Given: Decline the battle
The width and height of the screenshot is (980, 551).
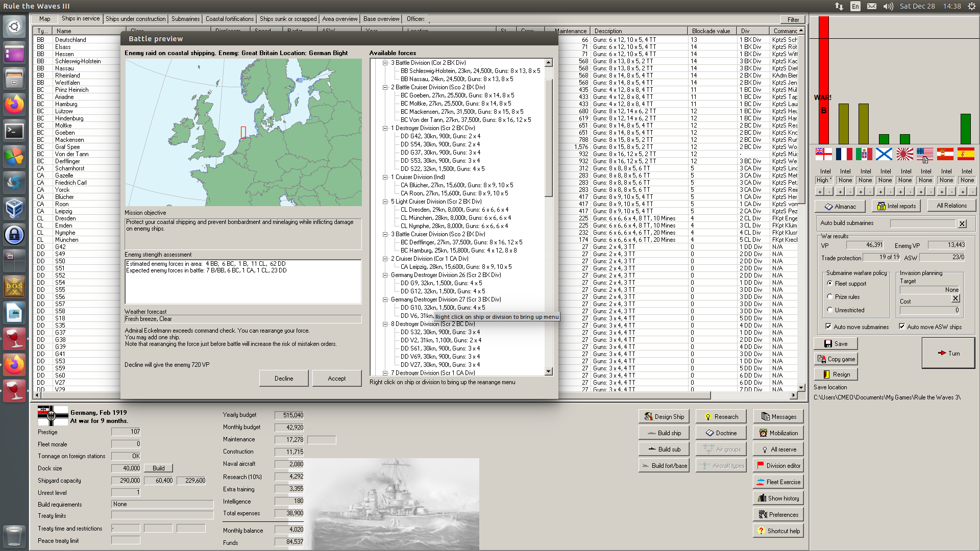Looking at the screenshot, I should tap(283, 379).
